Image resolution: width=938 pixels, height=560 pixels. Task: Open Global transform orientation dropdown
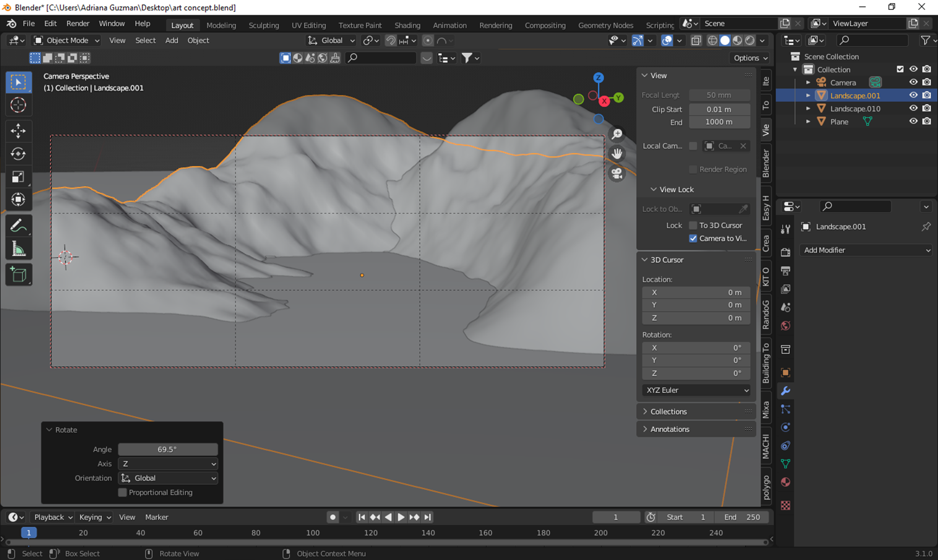click(331, 40)
